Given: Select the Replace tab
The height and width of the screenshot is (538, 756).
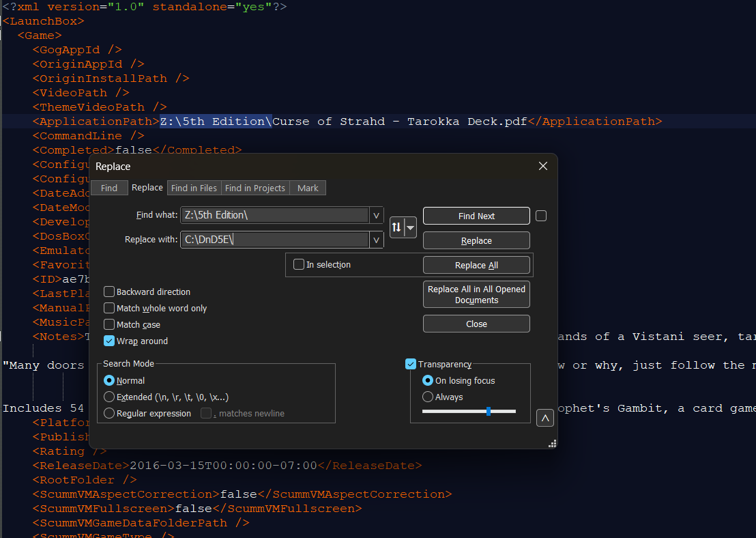Looking at the screenshot, I should [x=147, y=188].
